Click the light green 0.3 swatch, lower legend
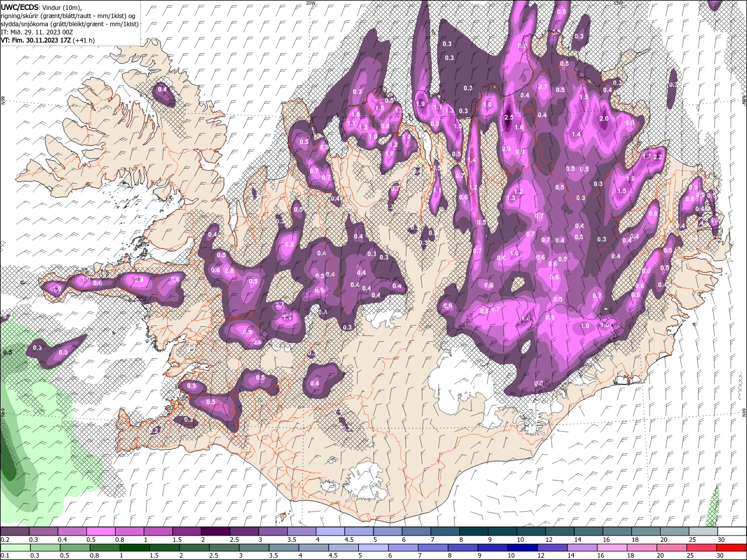This screenshot has height=560, width=747. 45,548
